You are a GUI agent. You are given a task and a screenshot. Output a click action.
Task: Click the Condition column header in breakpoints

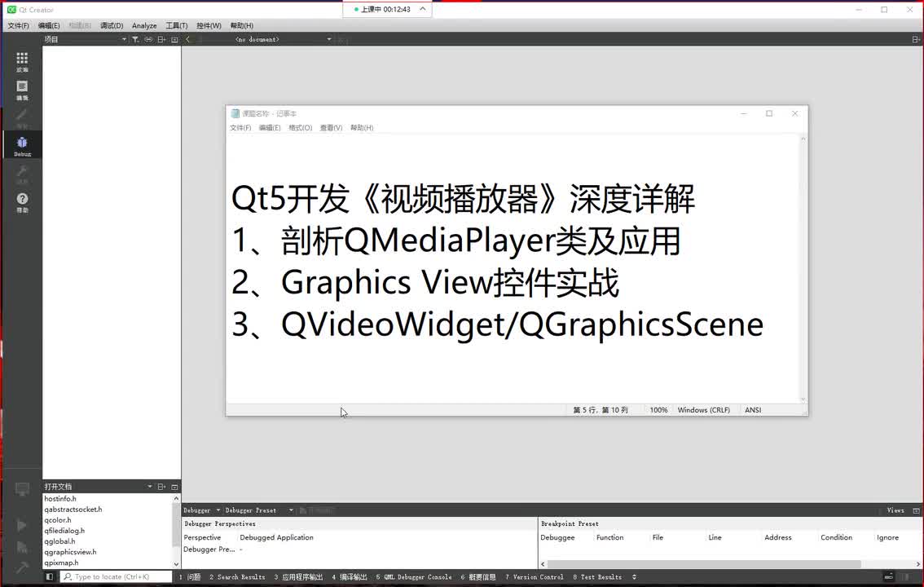point(836,537)
